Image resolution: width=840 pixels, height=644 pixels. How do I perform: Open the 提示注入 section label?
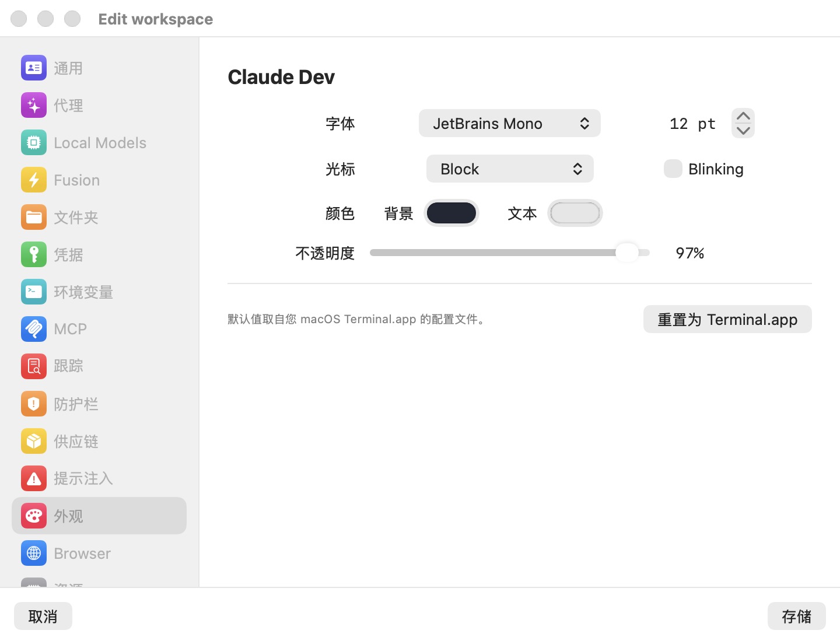[x=83, y=478]
